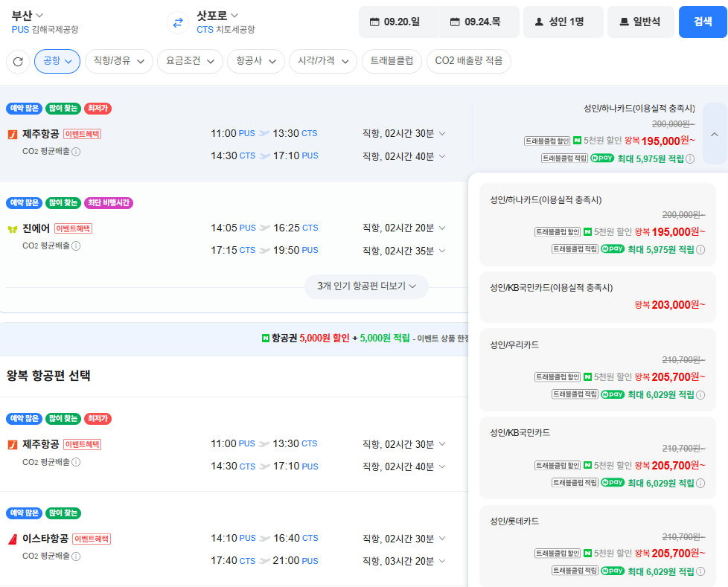Expand 11:00 PUS 제주항공 outbound details in top card
Screen dimensions: 728x587
coord(442,134)
